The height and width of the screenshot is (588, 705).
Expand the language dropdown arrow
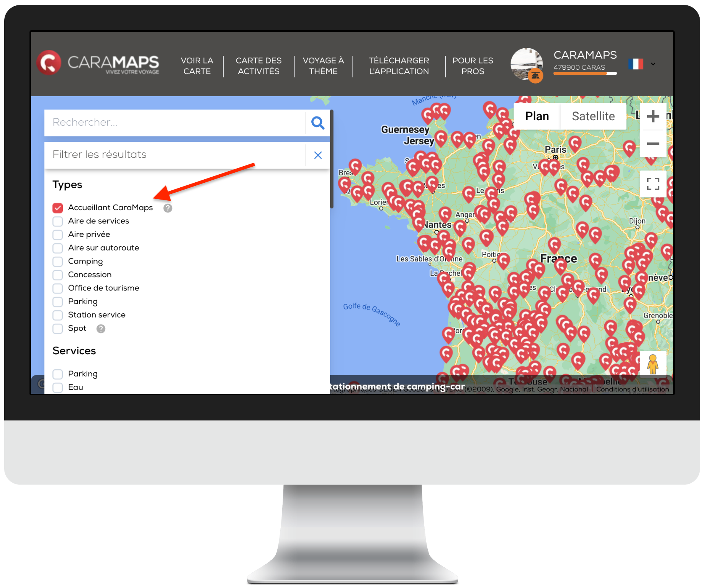653,64
